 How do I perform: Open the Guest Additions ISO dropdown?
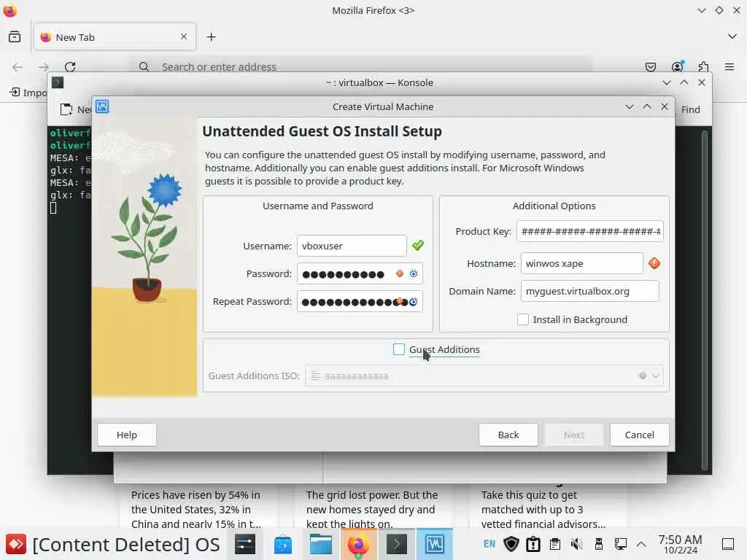pyautogui.click(x=656, y=376)
